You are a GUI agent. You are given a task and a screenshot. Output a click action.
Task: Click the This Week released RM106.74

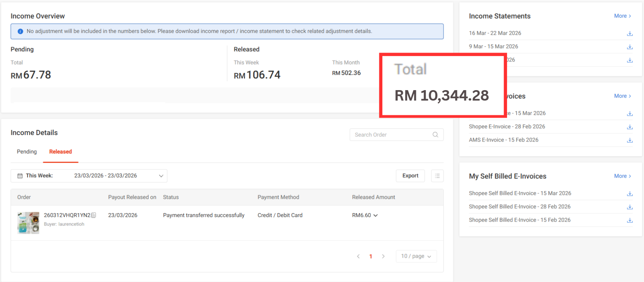(257, 75)
